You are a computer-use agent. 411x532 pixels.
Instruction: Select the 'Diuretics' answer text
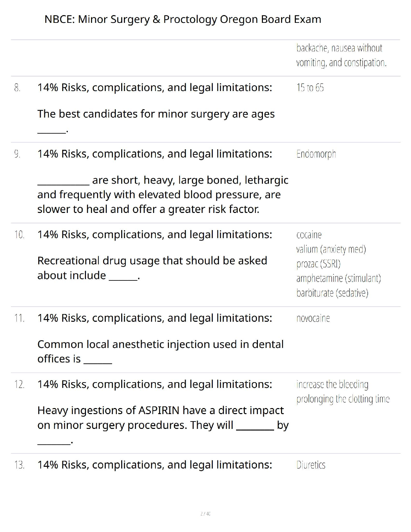[311, 465]
